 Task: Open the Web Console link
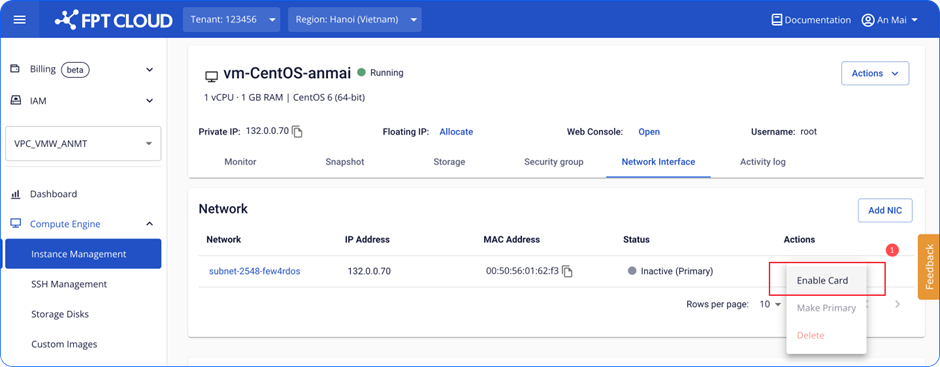649,132
